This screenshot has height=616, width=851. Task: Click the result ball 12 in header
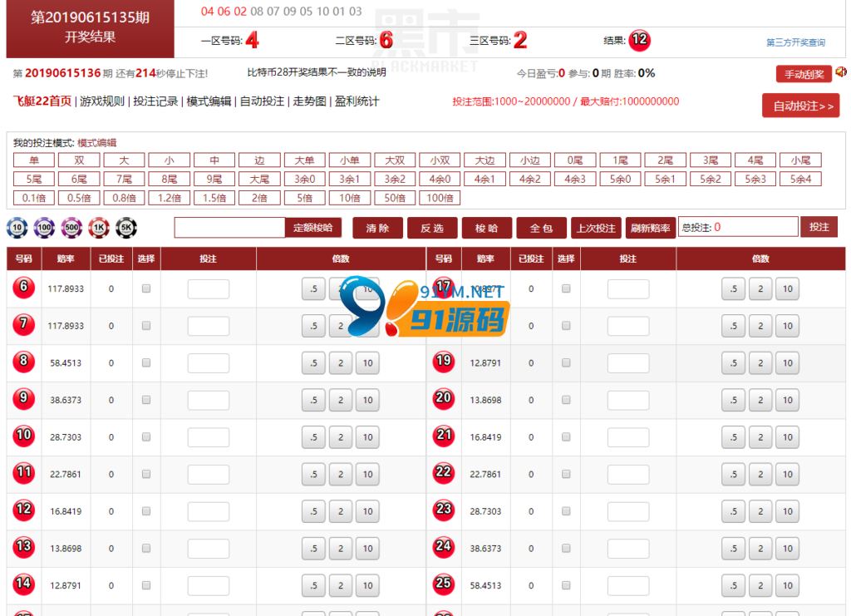coord(639,40)
